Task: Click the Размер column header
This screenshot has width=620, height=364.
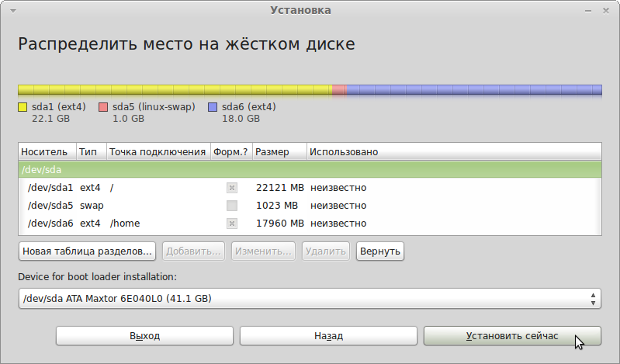Action: click(279, 152)
